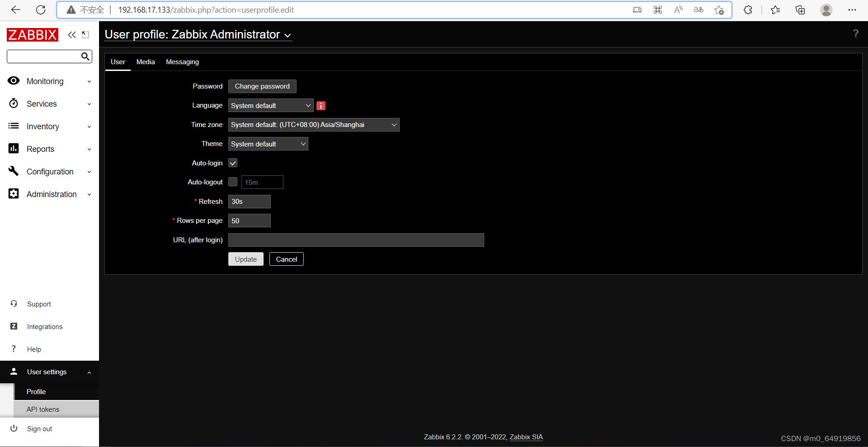
Task: Switch to the User tab
Action: pyautogui.click(x=118, y=62)
